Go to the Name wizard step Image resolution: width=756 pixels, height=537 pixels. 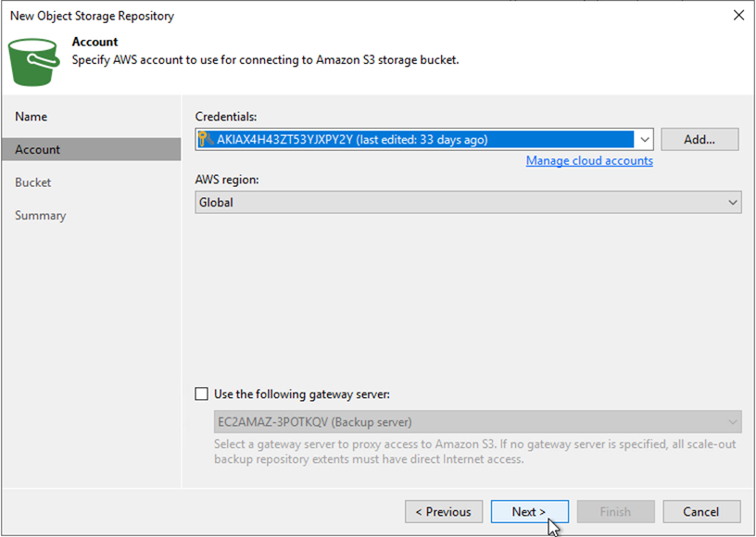point(31,117)
